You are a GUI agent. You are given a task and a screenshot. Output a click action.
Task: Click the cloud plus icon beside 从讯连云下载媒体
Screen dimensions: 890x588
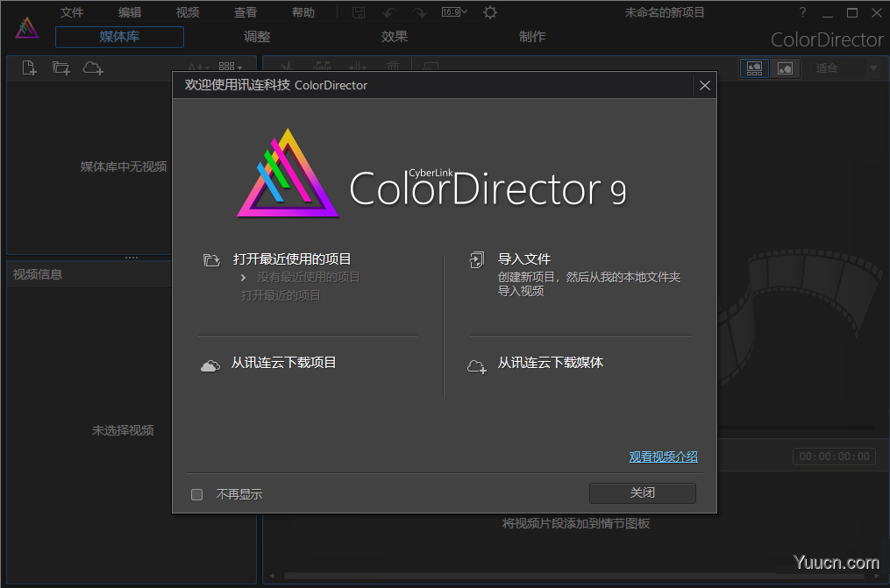477,367
